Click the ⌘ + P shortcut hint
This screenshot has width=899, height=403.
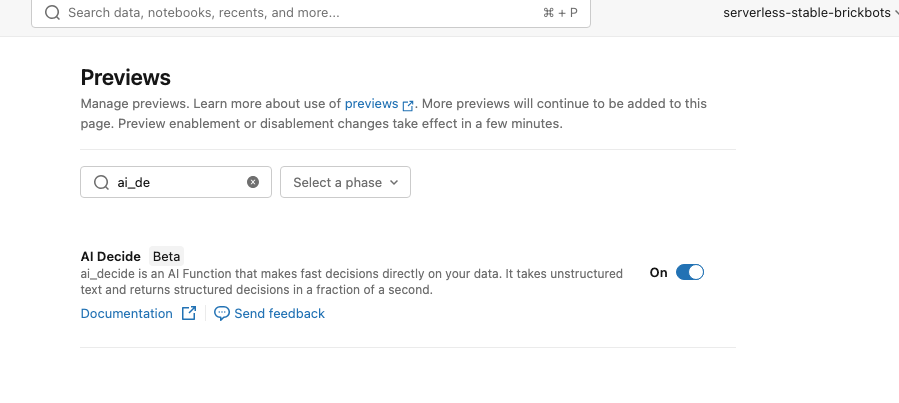tap(560, 13)
